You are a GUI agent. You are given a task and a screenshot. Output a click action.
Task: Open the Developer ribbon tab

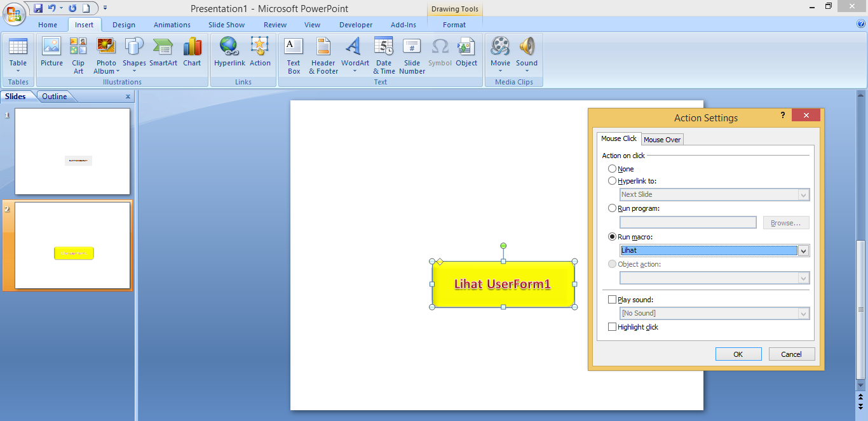355,25
